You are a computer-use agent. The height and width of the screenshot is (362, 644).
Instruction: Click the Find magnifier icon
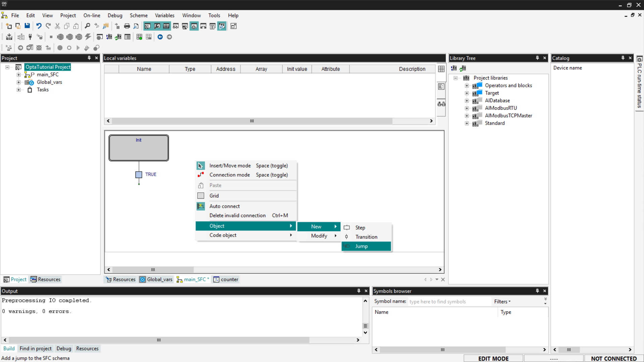tap(87, 26)
